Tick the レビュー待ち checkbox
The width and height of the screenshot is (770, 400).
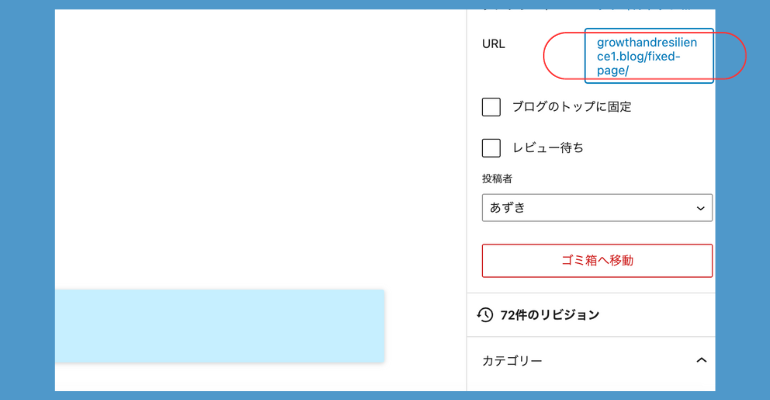point(491,148)
